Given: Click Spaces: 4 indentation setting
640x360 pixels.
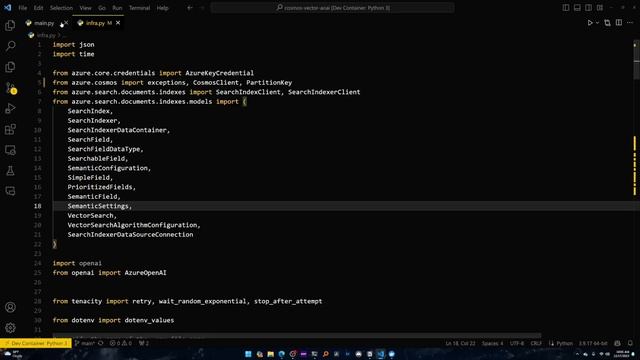Looking at the screenshot, I should (x=492, y=343).
